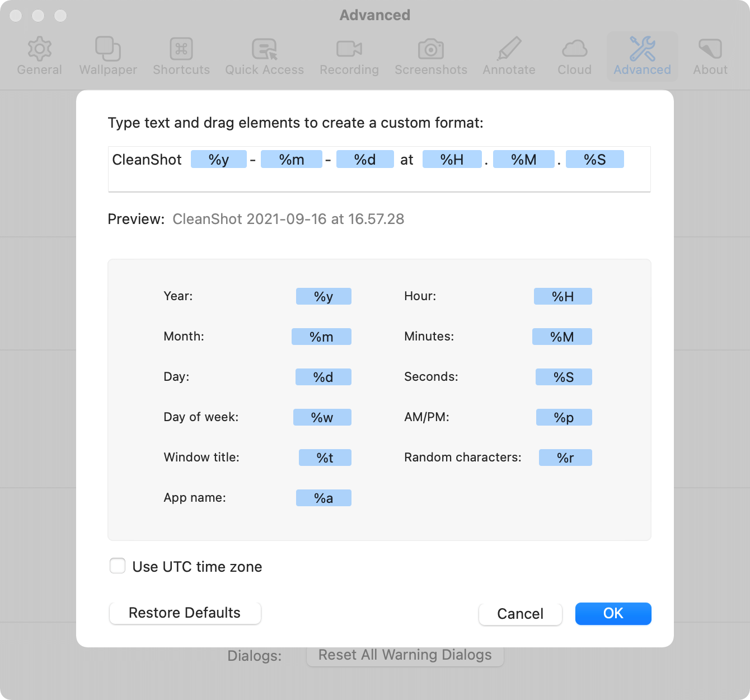Click the custom format text field
The image size is (750, 700).
click(x=379, y=180)
